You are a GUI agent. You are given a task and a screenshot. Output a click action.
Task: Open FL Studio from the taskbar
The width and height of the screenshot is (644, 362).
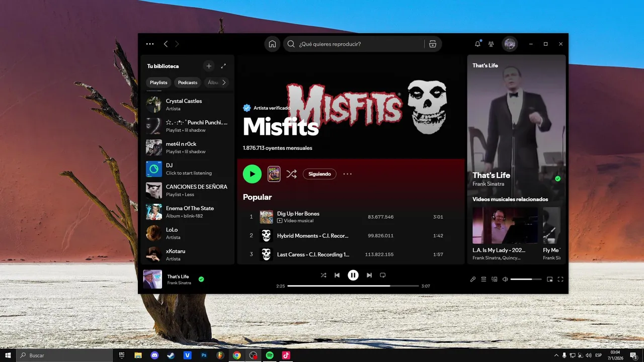click(220, 355)
